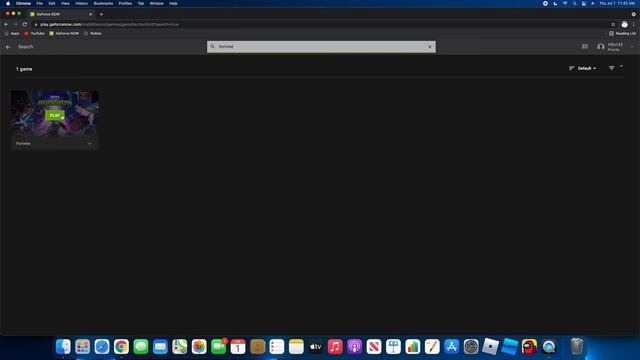Open the Fortnite game tile artwork
This screenshot has width=640, height=360.
pyautogui.click(x=55, y=114)
